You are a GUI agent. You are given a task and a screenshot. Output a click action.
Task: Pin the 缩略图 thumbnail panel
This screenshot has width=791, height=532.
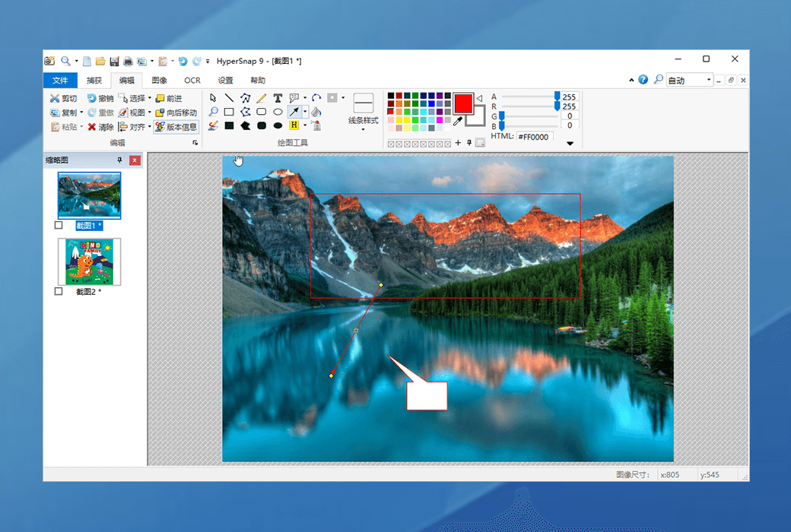[119, 160]
